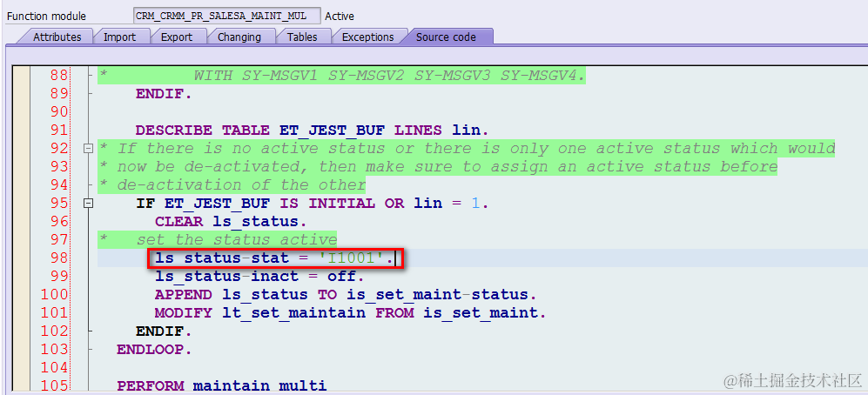Viewport: 868px width, 395px height.
Task: Click line number 98
Action: (x=59, y=258)
